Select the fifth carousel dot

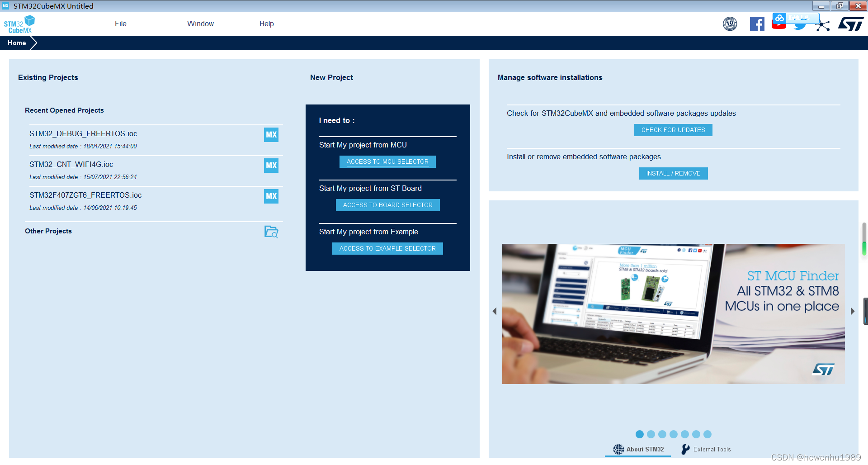coord(685,434)
